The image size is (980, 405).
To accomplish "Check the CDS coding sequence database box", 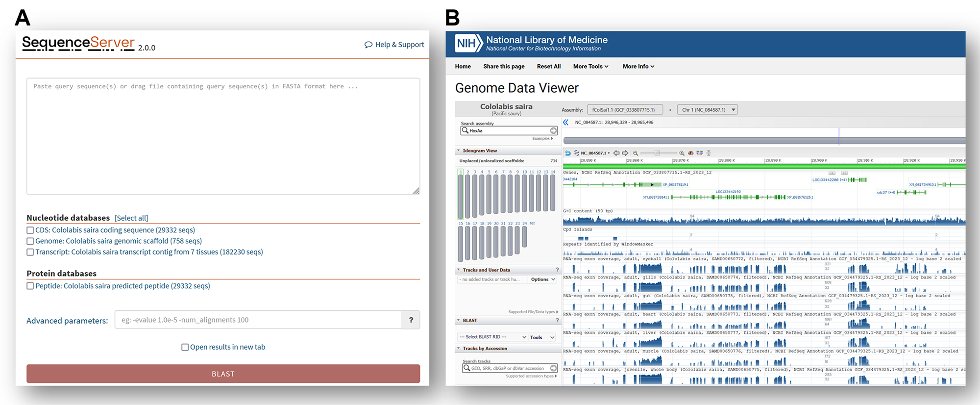I will [x=30, y=230].
